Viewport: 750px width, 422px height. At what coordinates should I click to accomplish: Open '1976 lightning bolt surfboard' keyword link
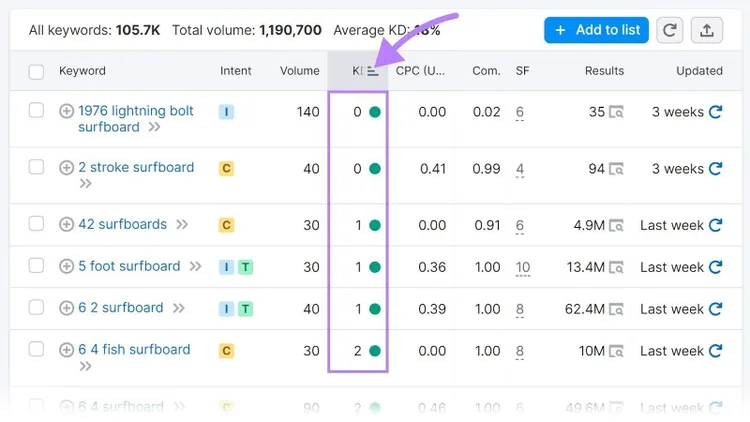135,119
